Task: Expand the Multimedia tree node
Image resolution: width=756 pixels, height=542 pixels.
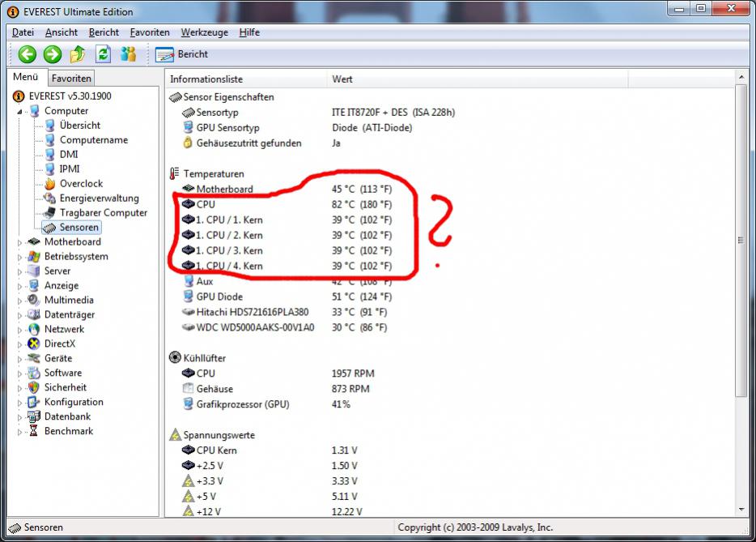Action: [19, 301]
